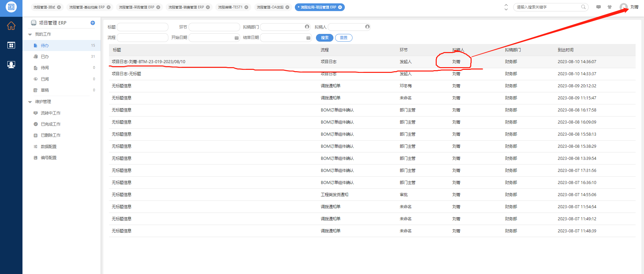Close the 流程管理-基础档案 ERP tab
This screenshot has width=644, height=274.
[x=109, y=7]
